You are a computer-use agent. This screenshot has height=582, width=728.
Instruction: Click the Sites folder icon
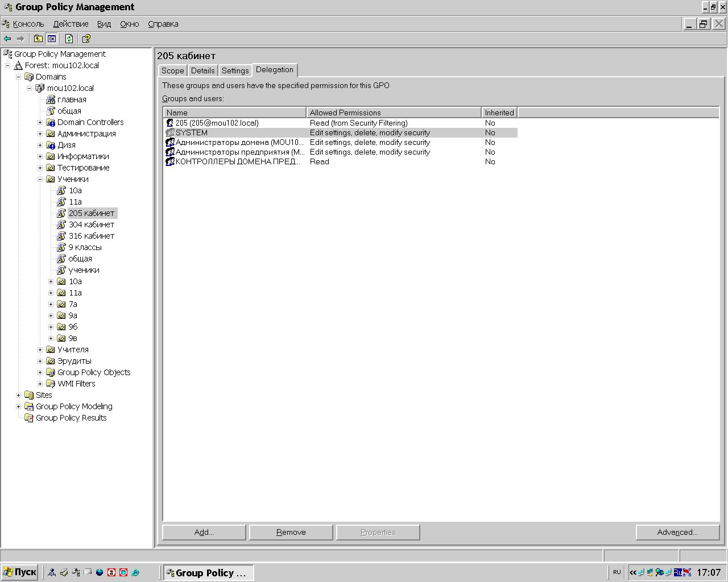click(29, 395)
